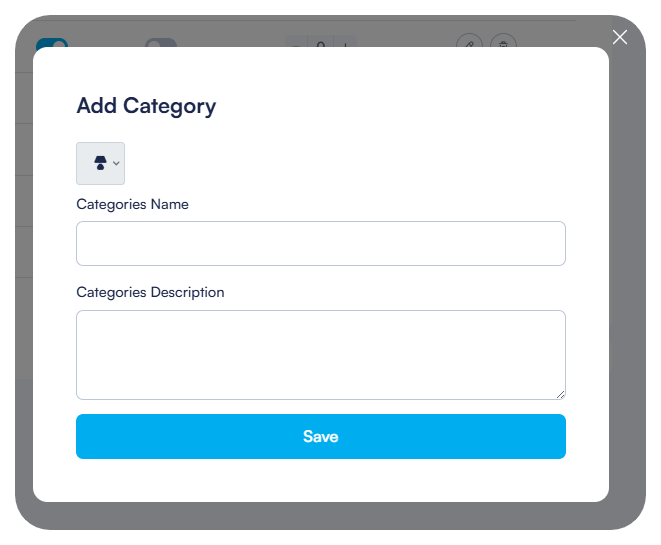Toggle the blue enabled switch behind dialog

(51, 44)
